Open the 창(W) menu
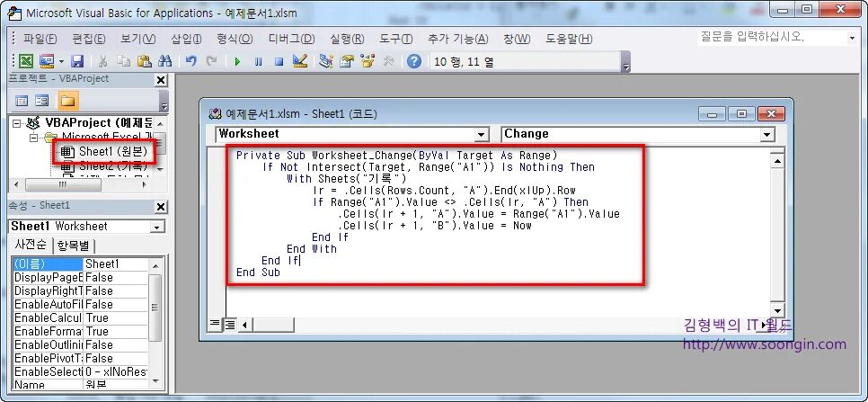This screenshot has width=868, height=402. tap(517, 39)
